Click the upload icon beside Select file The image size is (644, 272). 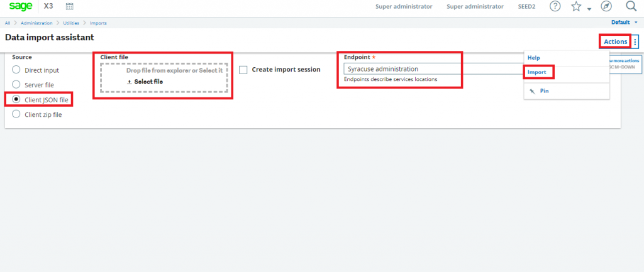pos(130,82)
